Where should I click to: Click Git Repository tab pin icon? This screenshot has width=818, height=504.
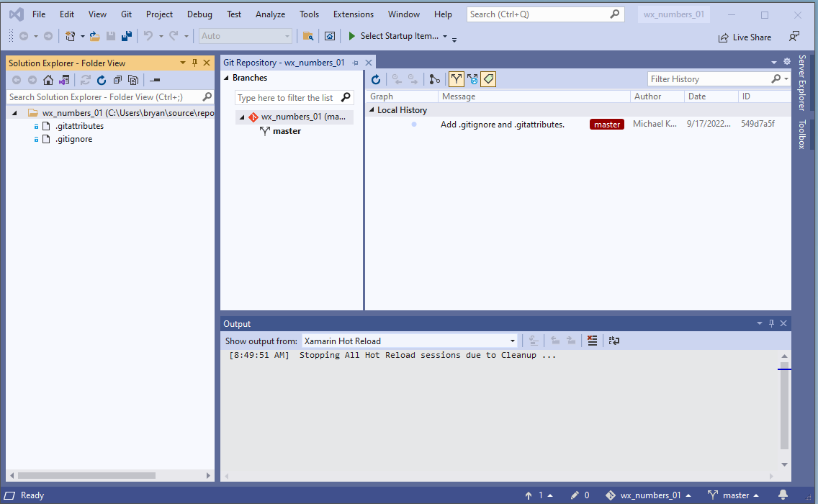355,63
